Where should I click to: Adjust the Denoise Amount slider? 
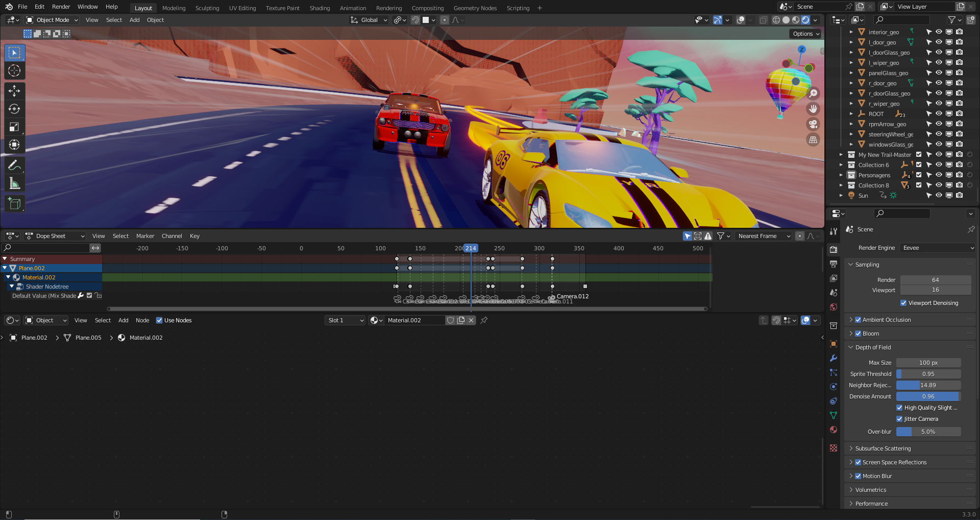click(x=928, y=396)
